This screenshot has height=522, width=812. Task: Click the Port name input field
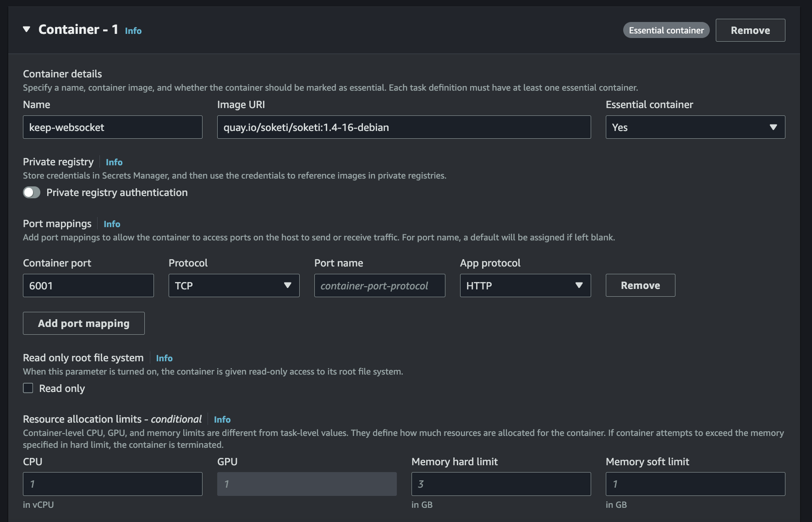tap(379, 286)
